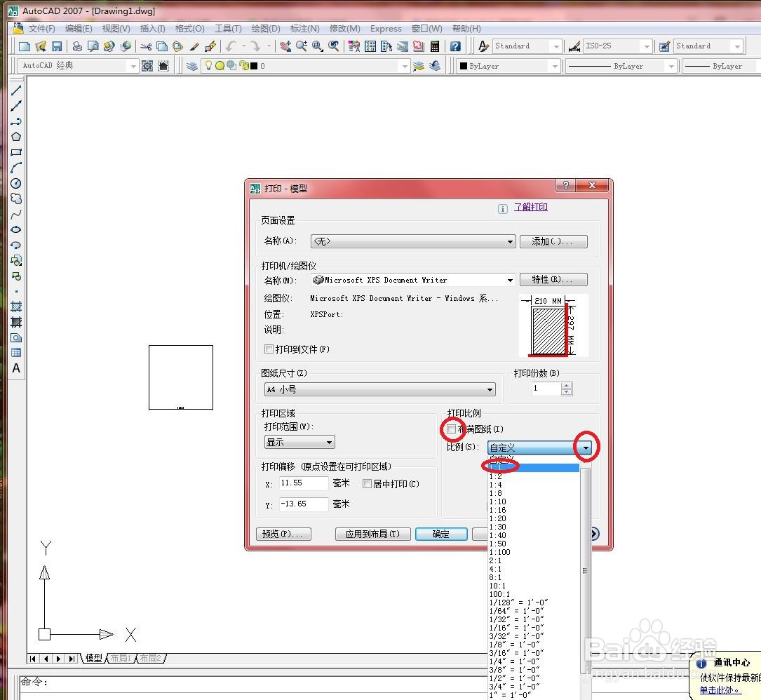Image resolution: width=761 pixels, height=700 pixels.
Task: Open the 文件(F) menu
Action: (42, 28)
